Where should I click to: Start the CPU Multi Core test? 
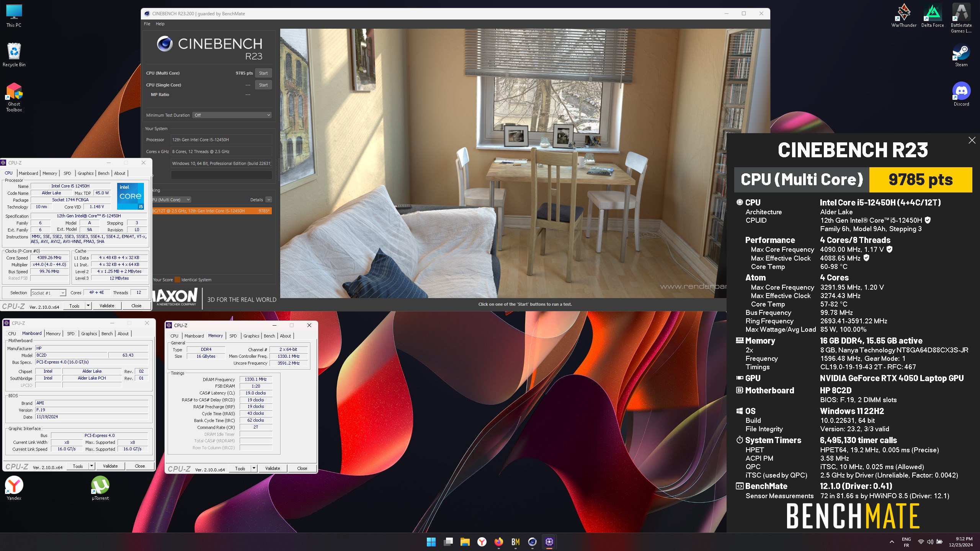point(263,73)
